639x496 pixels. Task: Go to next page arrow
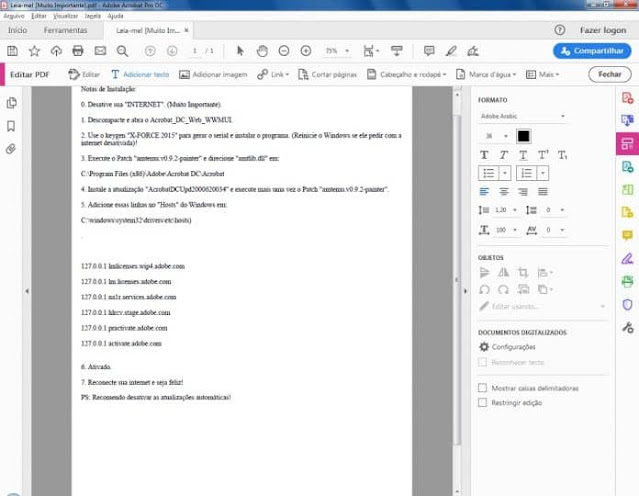coord(172,51)
